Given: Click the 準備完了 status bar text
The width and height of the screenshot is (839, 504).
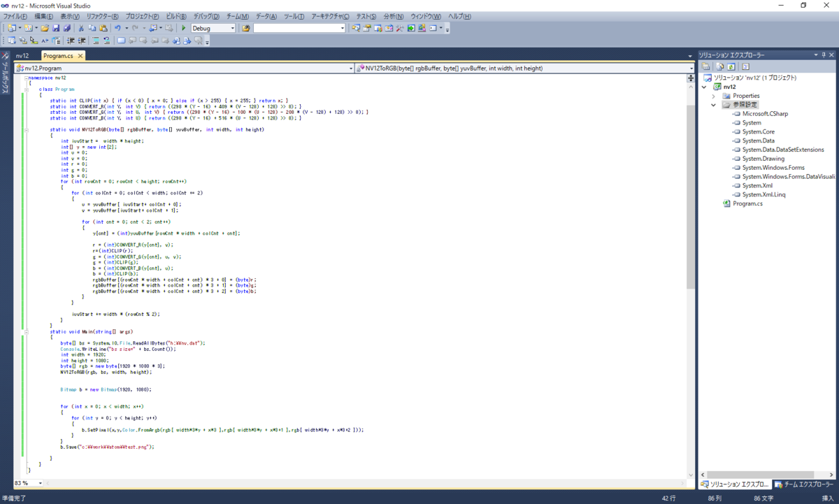Looking at the screenshot, I should [x=14, y=498].
